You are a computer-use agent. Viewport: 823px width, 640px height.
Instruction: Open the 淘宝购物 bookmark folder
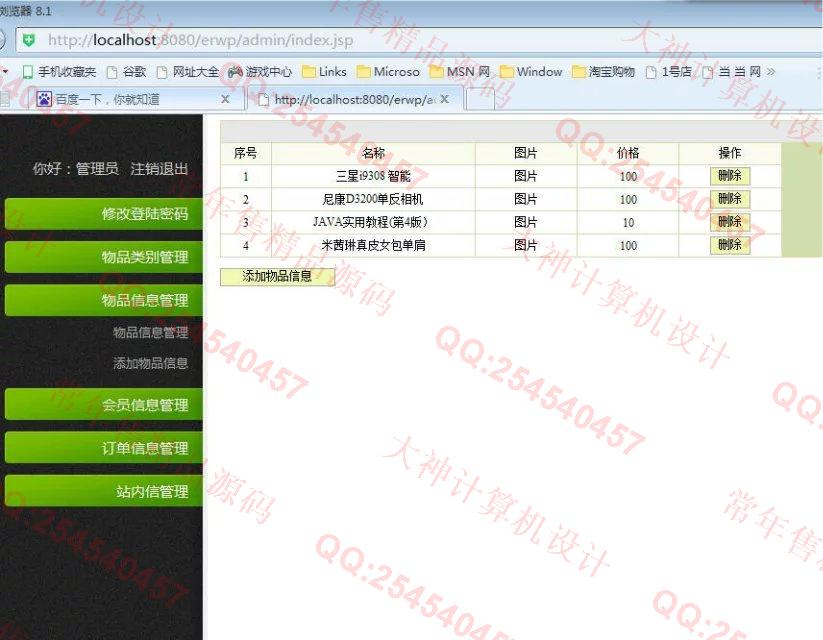coord(603,72)
